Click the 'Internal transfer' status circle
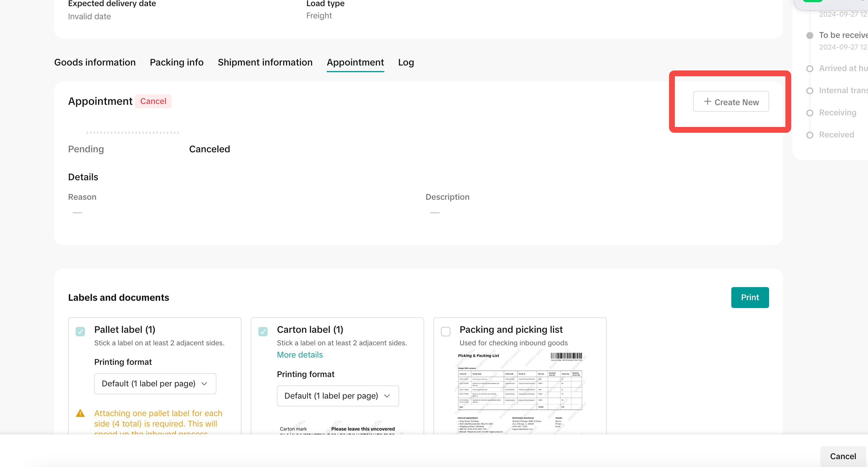Screen dimensions: 868x467 point(809,91)
